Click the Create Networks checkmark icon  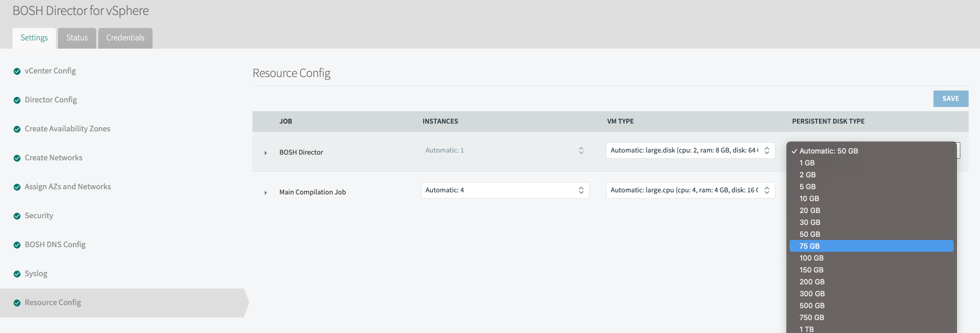coord(17,158)
